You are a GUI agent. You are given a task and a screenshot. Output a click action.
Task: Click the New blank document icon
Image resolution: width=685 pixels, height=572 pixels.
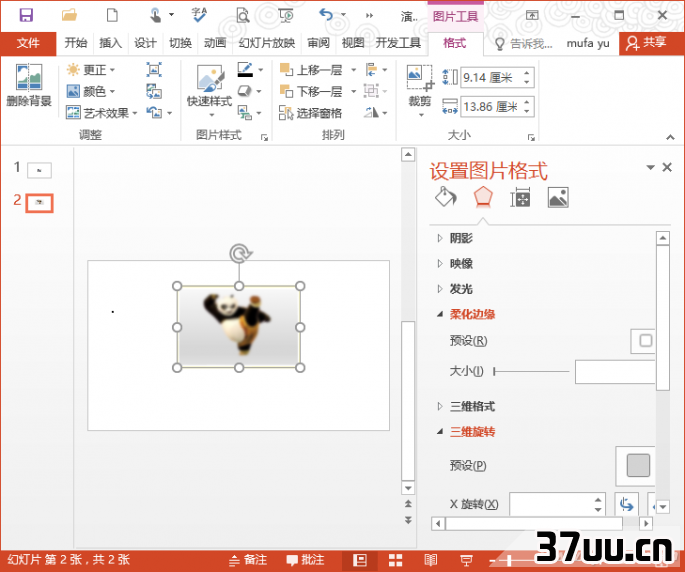[x=112, y=15]
